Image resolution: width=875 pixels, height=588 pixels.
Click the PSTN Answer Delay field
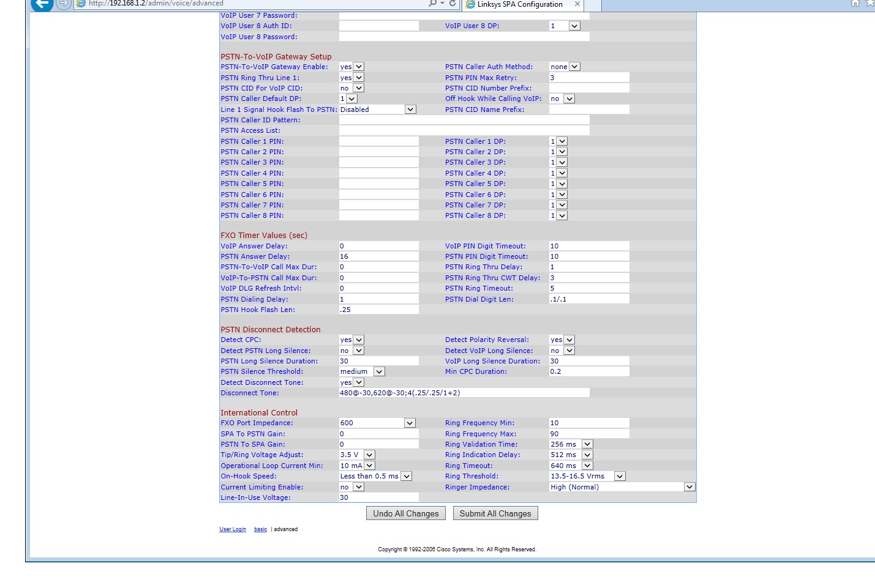pos(378,256)
